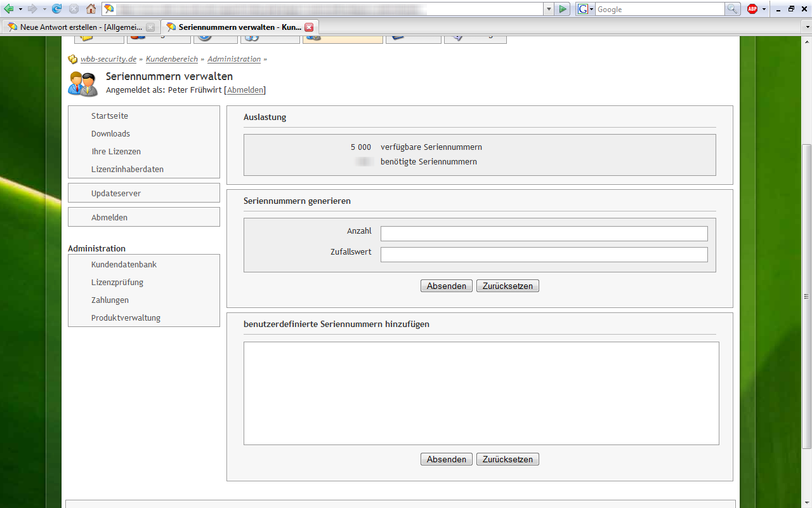Open Kundendatenbank in Administration menu
This screenshot has width=812, height=508.
(124, 264)
